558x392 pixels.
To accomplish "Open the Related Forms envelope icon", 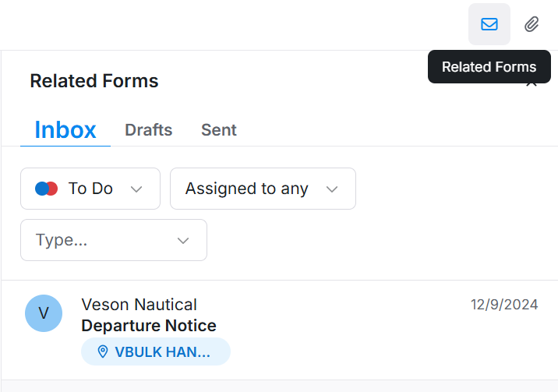I will pyautogui.click(x=489, y=24).
